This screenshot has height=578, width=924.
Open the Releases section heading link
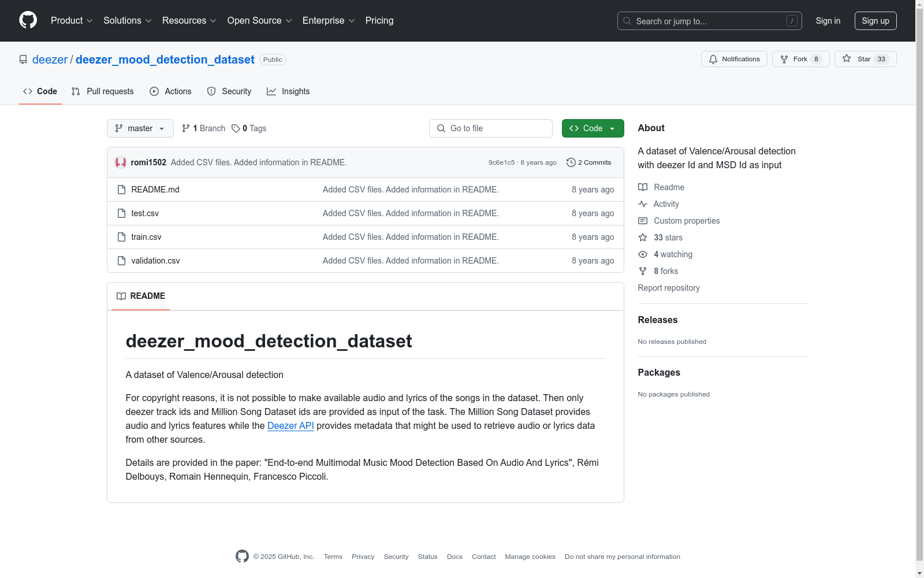tap(658, 320)
